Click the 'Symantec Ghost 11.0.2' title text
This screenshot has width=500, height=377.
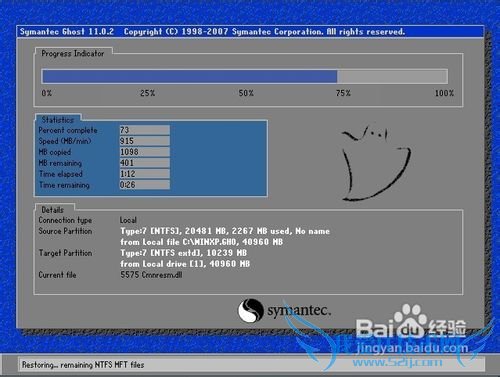click(67, 32)
